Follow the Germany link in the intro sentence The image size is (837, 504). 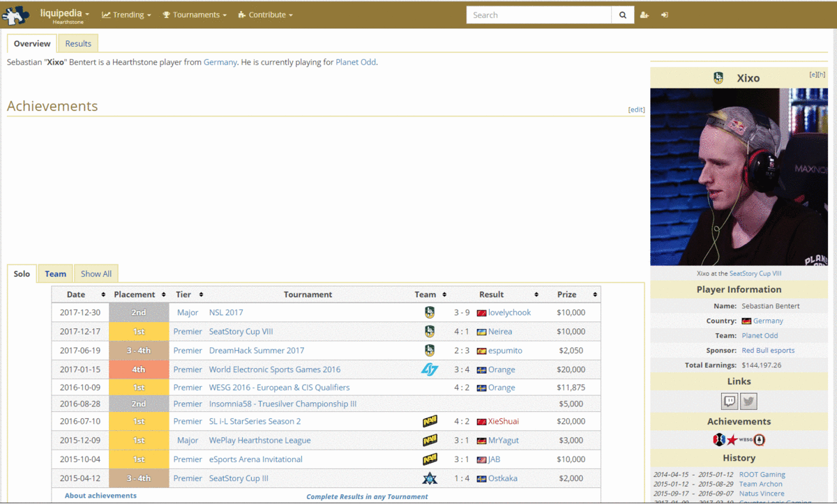click(220, 62)
